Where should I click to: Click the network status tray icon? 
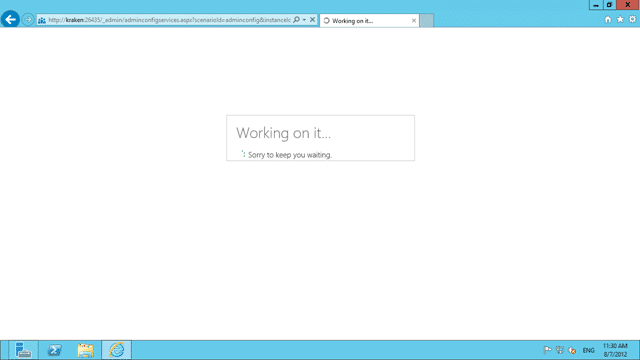point(560,350)
